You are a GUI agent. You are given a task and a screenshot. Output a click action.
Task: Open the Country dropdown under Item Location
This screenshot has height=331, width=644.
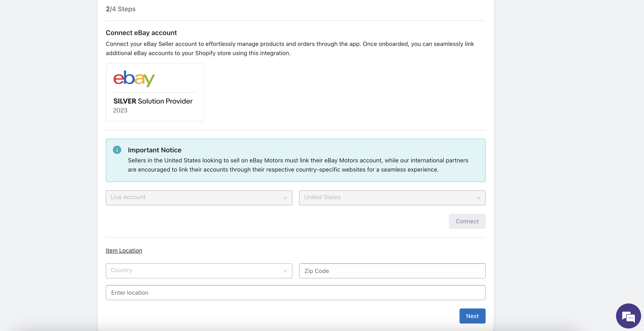[199, 271]
